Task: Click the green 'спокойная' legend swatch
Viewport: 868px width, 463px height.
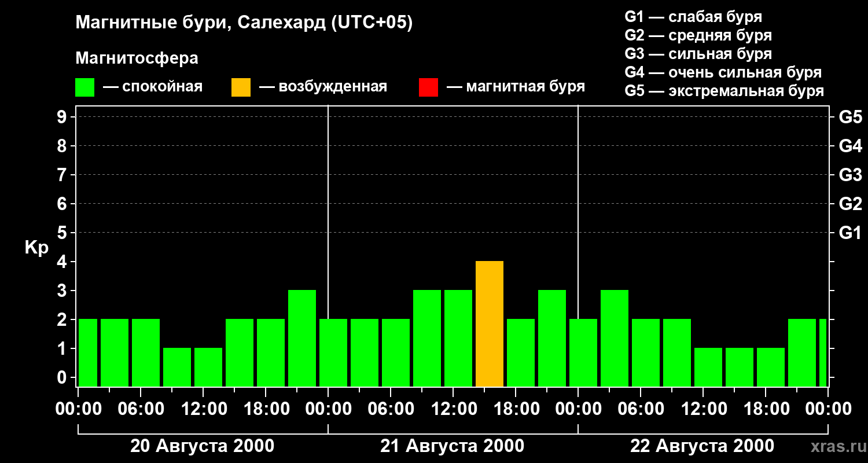Action: click(x=84, y=87)
